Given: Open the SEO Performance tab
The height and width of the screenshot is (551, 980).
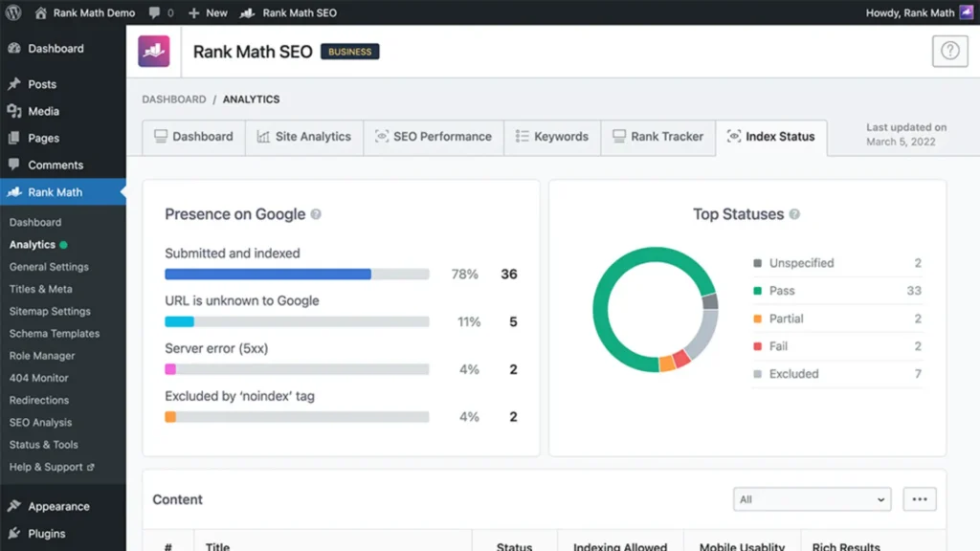Looking at the screenshot, I should pyautogui.click(x=434, y=136).
